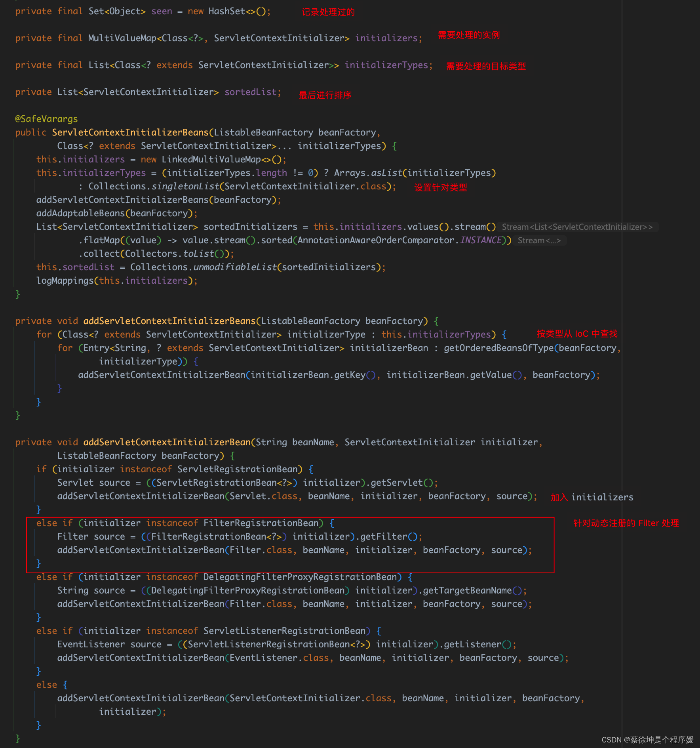Click the @SafeVarargs annotation
The width and height of the screenshot is (700, 748).
click(46, 118)
